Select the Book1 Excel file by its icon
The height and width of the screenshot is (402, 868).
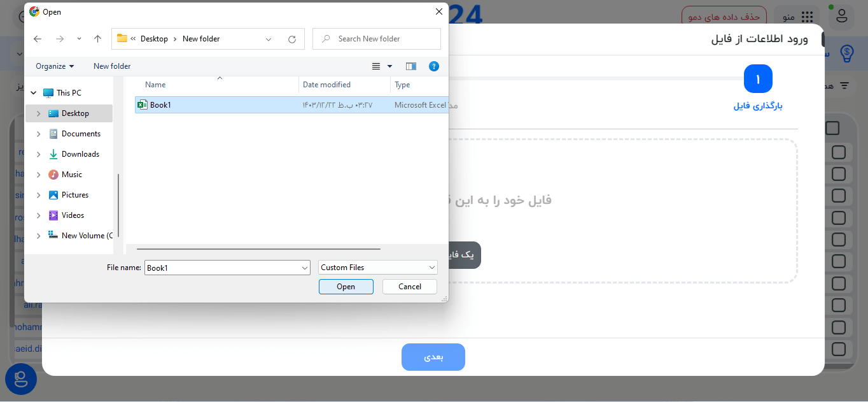pyautogui.click(x=141, y=104)
